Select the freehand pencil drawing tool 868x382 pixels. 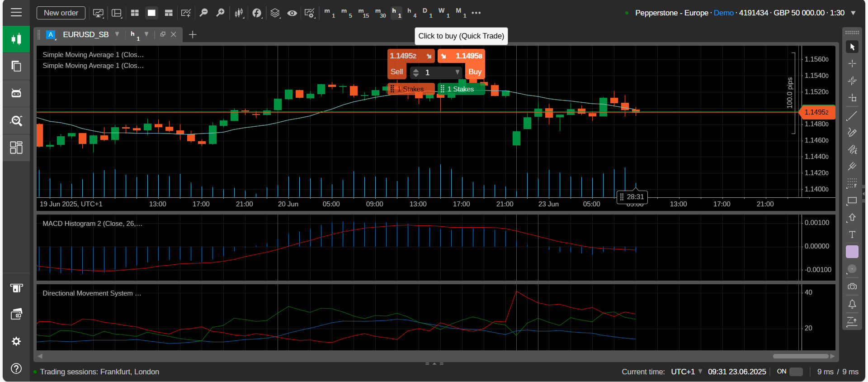click(x=852, y=132)
